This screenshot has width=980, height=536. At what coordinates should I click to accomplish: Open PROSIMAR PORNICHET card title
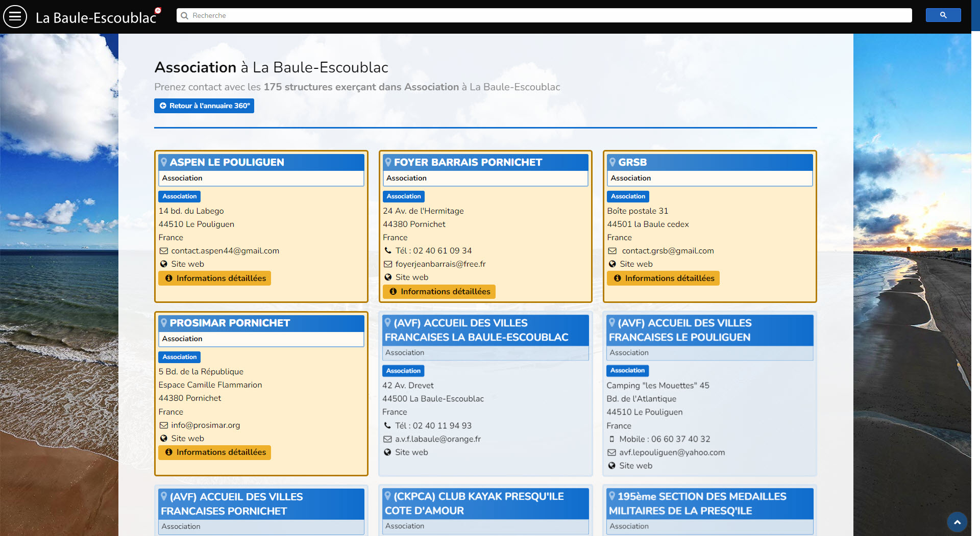point(230,323)
